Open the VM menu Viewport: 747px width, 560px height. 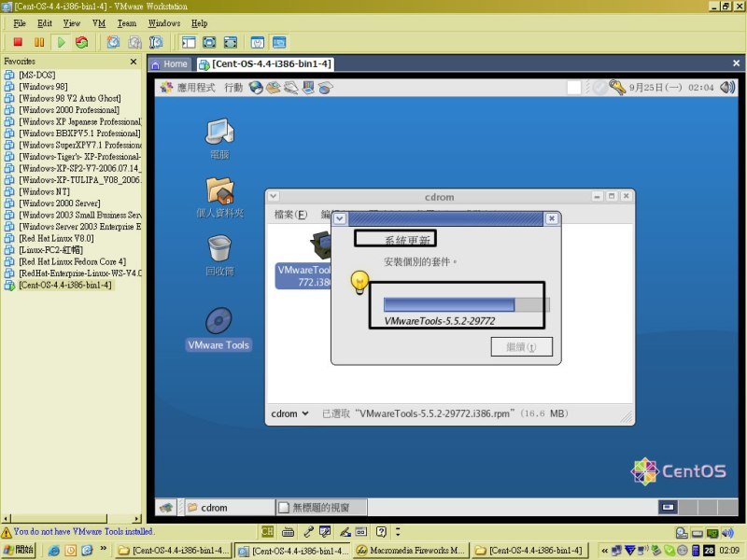[x=99, y=23]
